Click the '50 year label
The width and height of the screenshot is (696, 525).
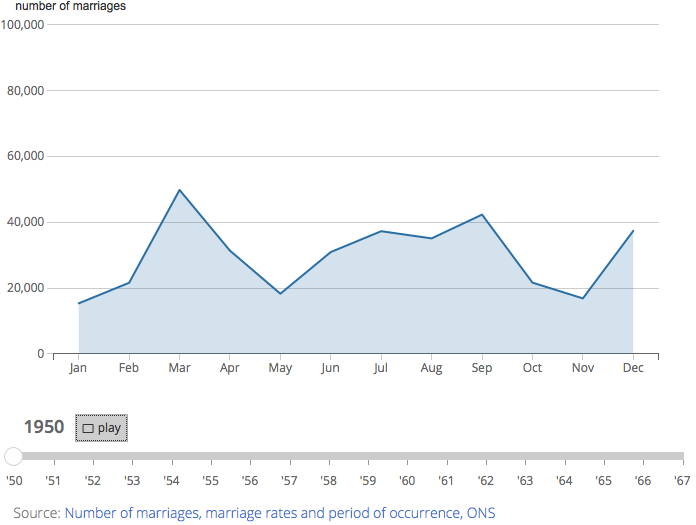tap(14, 481)
